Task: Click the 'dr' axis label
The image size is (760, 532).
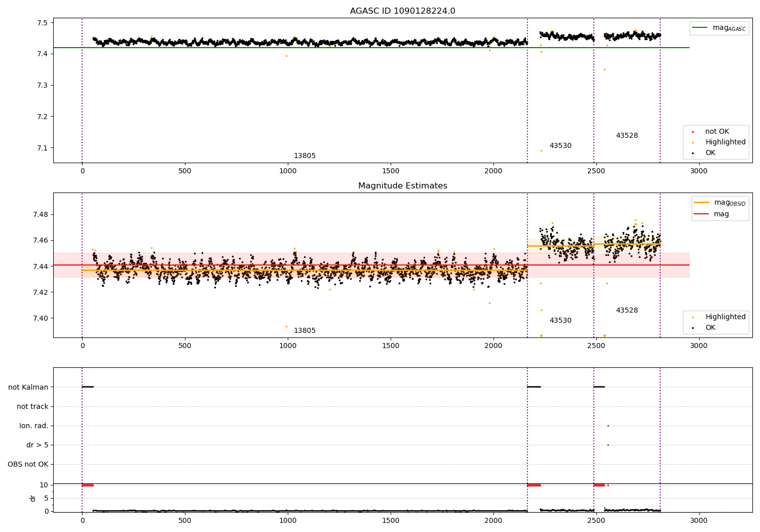Action: (x=33, y=498)
